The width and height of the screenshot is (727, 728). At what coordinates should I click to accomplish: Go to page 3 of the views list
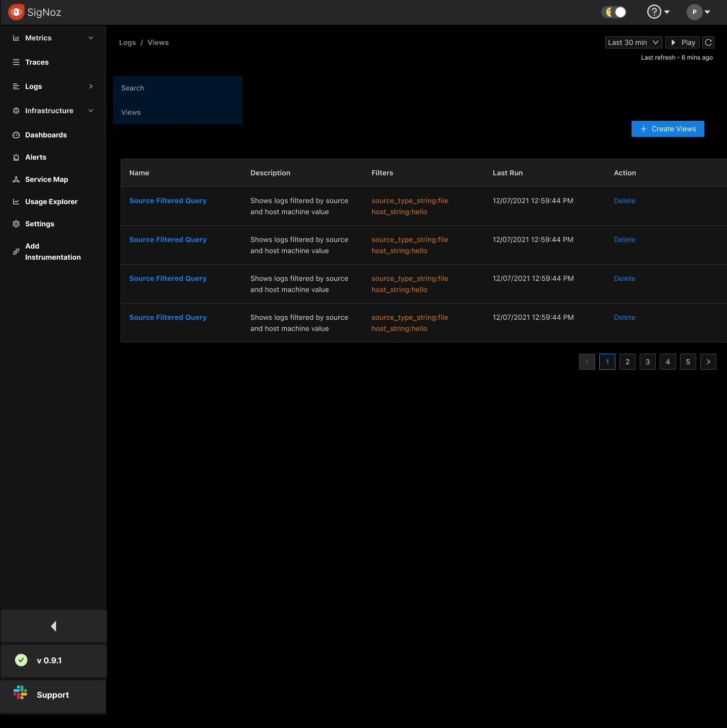click(647, 362)
